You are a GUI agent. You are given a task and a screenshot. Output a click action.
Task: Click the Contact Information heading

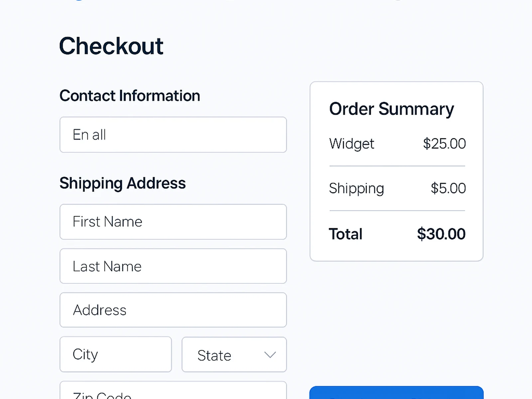[x=130, y=95]
